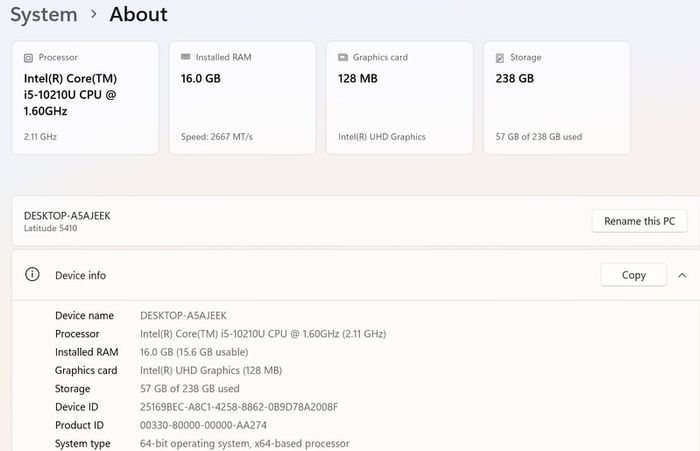This screenshot has width=700, height=451.
Task: Click the About breadcrumb title
Action: pos(138,14)
